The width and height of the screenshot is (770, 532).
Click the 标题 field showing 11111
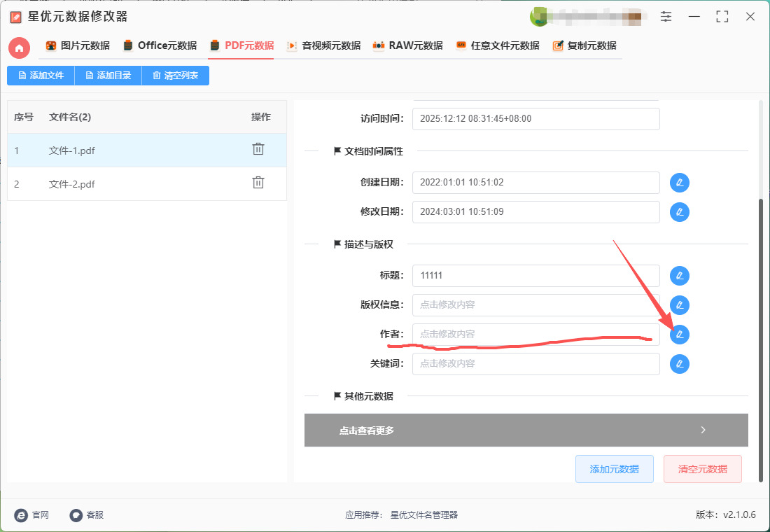(x=535, y=276)
